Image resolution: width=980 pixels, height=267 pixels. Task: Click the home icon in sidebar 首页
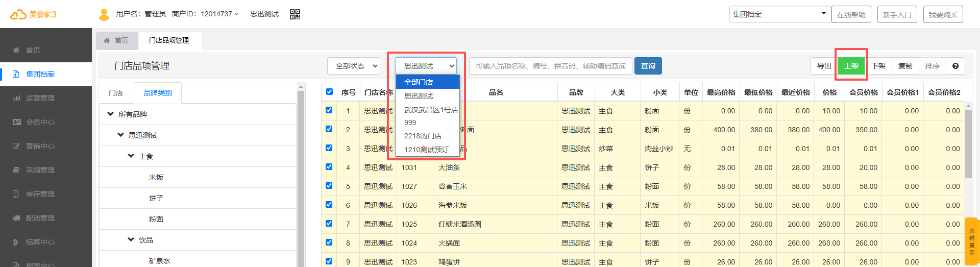tap(16, 50)
